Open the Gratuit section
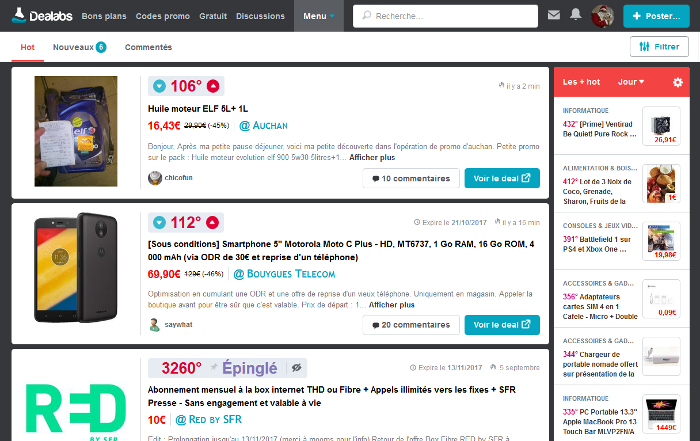 click(x=213, y=16)
